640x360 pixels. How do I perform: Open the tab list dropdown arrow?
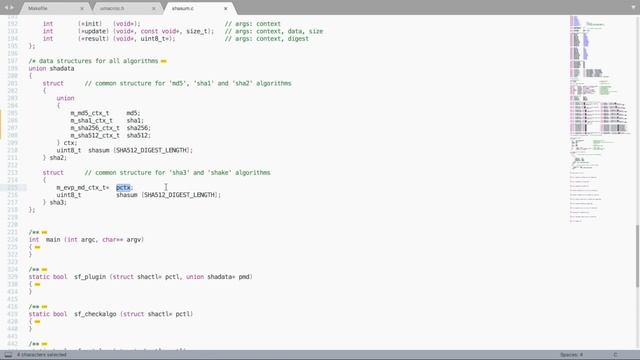[x=633, y=7]
